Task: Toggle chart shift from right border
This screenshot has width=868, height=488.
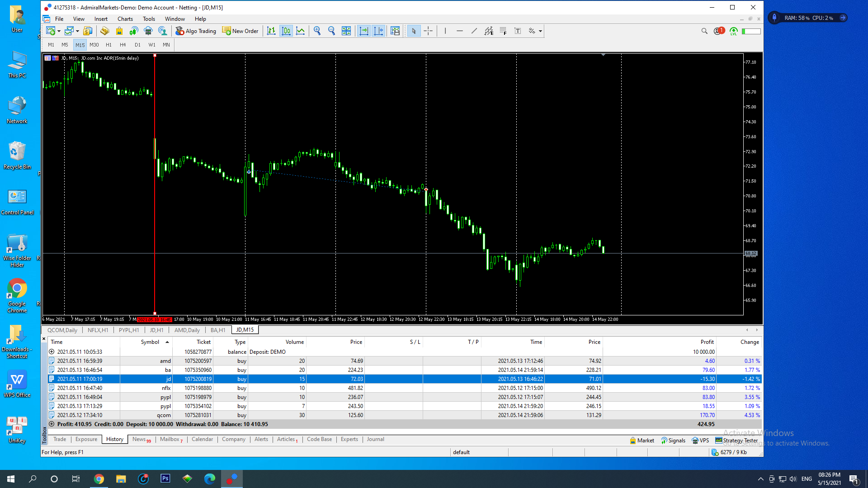Action: (378, 31)
